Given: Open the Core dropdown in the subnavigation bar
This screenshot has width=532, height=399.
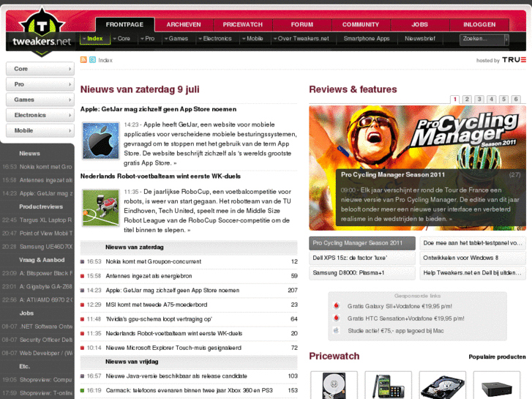Looking at the screenshot, I should coord(121,38).
